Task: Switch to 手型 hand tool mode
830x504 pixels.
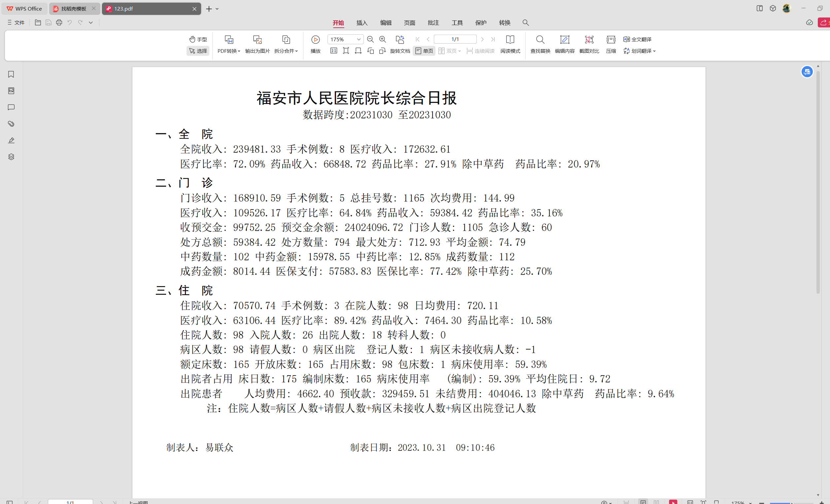Action: tap(198, 39)
